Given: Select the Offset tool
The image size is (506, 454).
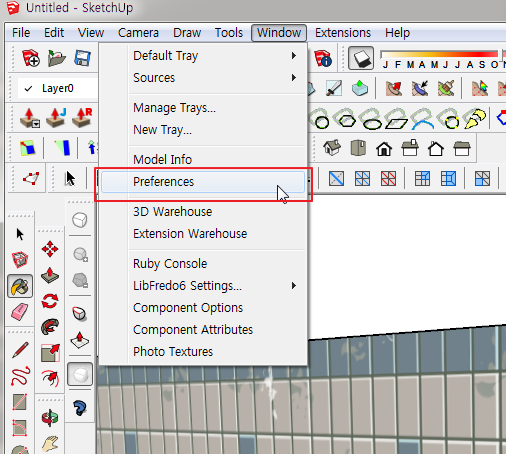Looking at the screenshot, I should tap(50, 378).
